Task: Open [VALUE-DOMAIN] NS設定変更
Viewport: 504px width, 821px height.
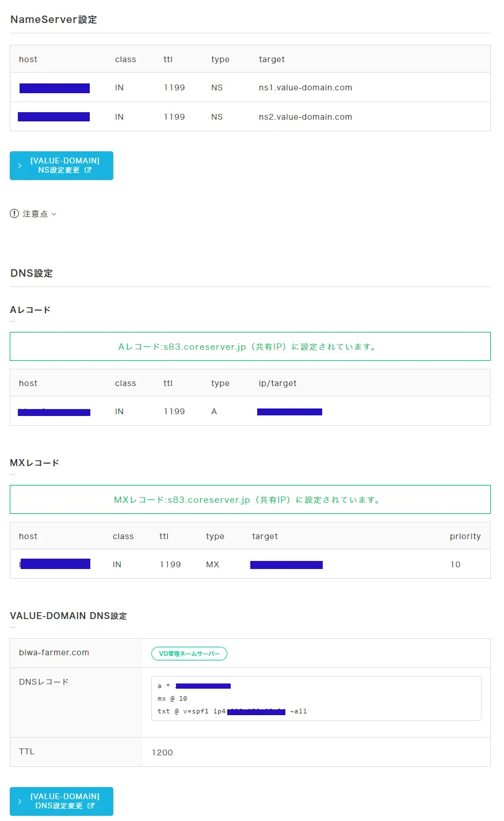Action: point(62,166)
